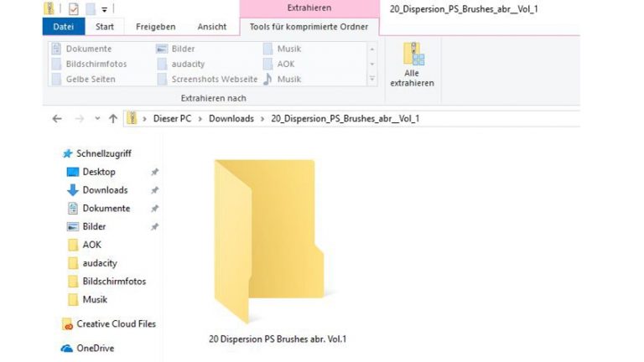
Task: Open the Datei menu
Action: 63,27
